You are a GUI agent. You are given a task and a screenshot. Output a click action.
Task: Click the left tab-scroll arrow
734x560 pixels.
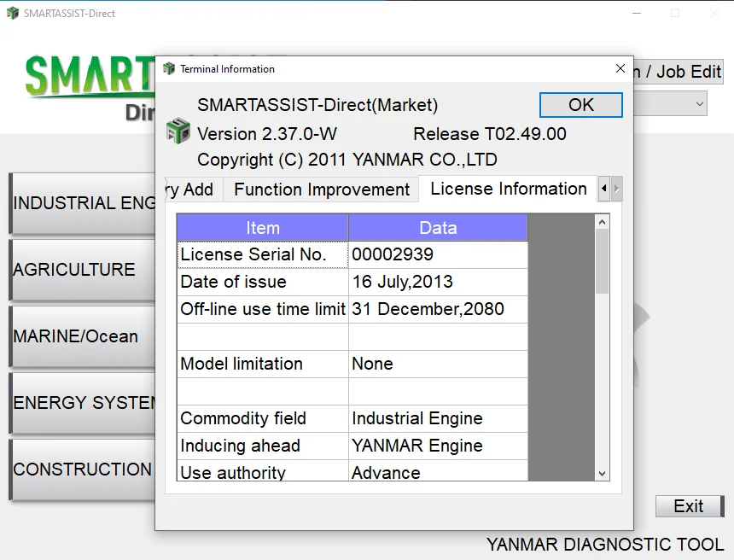click(604, 189)
